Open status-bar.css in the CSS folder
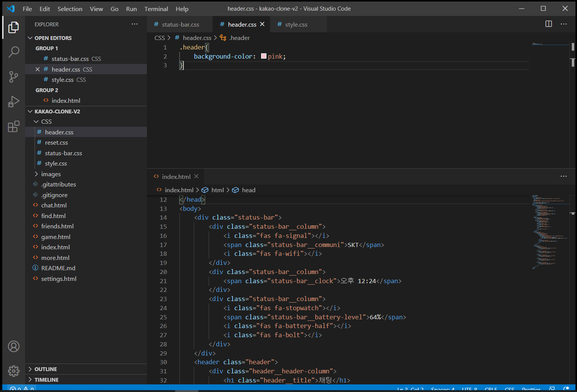The width and height of the screenshot is (577, 392). pyautogui.click(x=86, y=153)
